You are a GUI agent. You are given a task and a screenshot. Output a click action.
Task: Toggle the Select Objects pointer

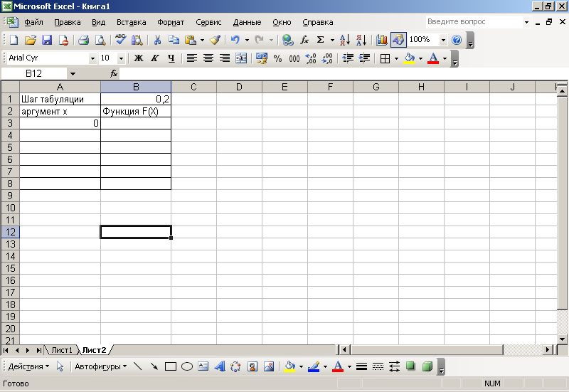point(60,366)
